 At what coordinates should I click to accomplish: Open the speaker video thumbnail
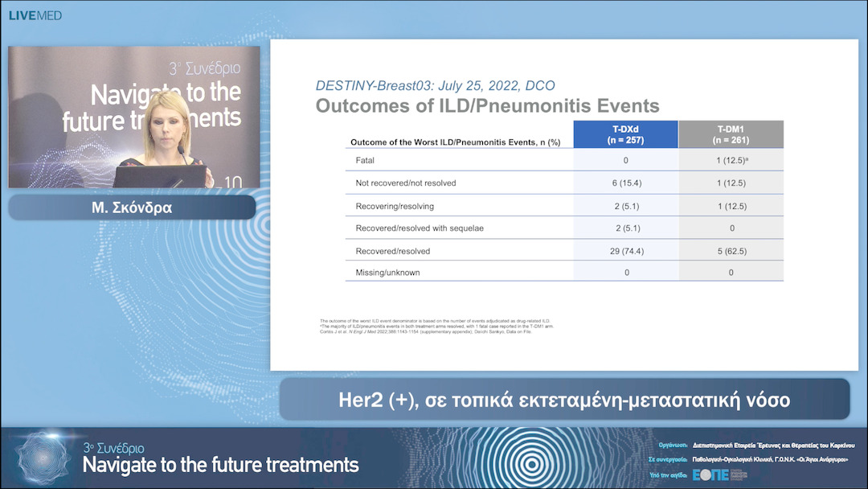point(133,117)
